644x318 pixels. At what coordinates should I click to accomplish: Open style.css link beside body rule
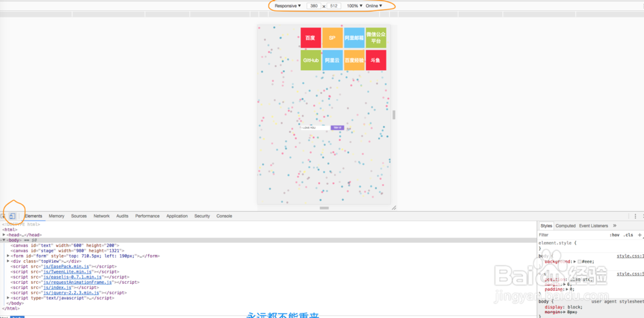point(630,256)
